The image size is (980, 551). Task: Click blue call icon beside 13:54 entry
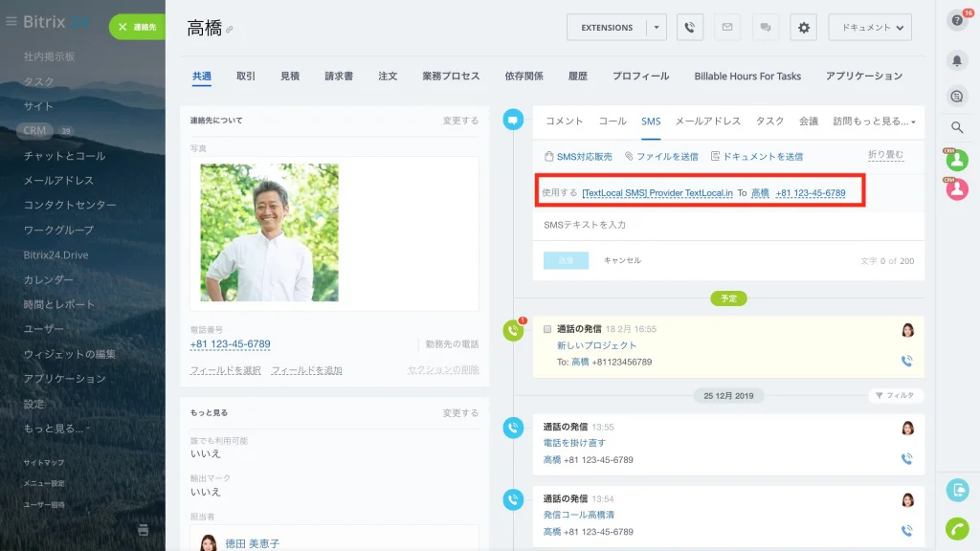[513, 499]
